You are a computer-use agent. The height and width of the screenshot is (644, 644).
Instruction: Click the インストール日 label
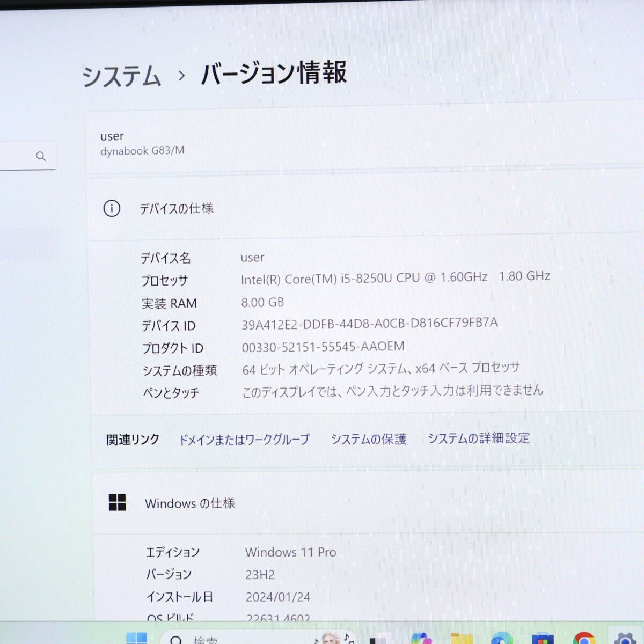click(x=180, y=597)
